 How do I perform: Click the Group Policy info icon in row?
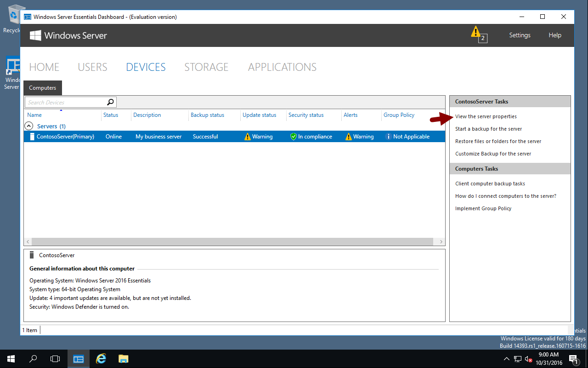(388, 137)
